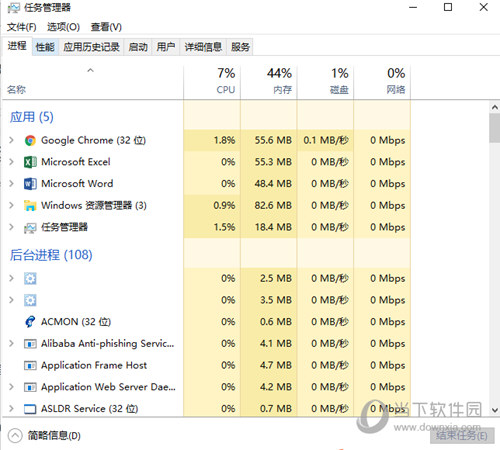Switch to the 服务 tab

[240, 47]
